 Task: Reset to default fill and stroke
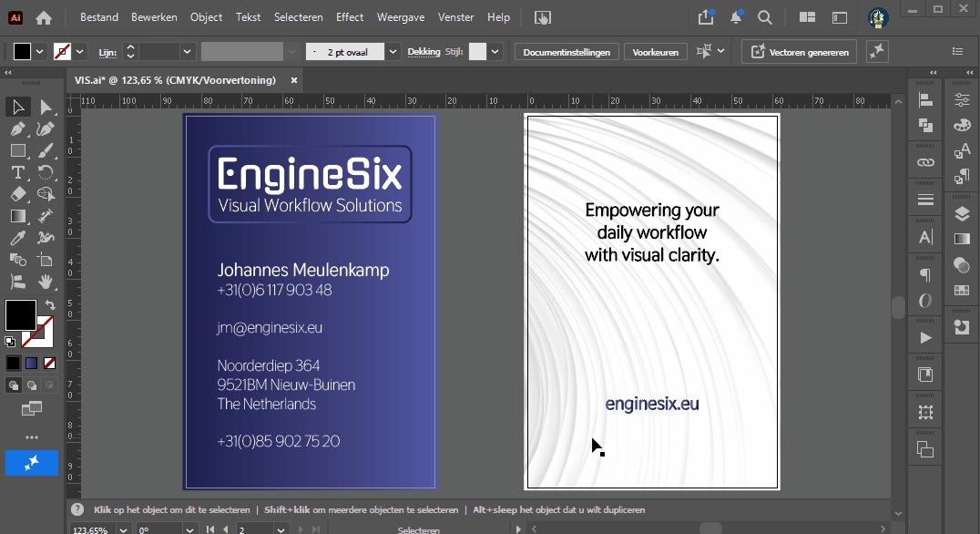tap(9, 342)
